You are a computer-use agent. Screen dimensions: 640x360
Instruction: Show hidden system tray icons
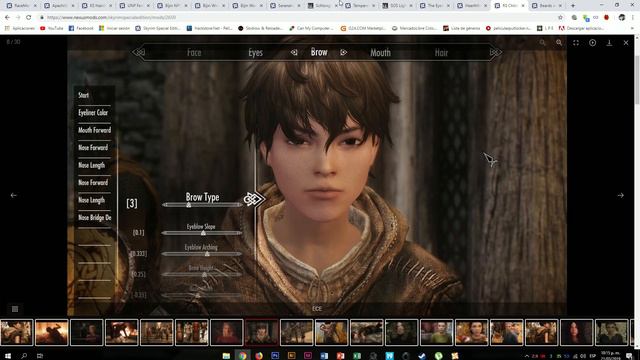[x=527, y=356]
